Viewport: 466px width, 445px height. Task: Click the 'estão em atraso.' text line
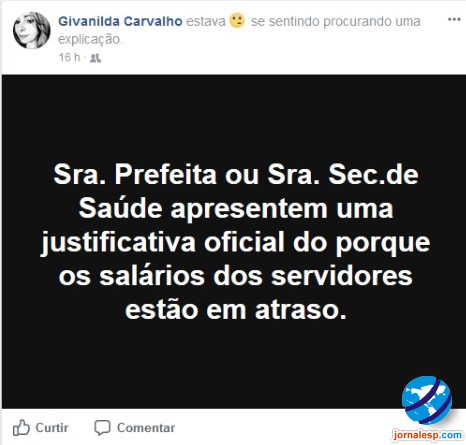(x=236, y=310)
